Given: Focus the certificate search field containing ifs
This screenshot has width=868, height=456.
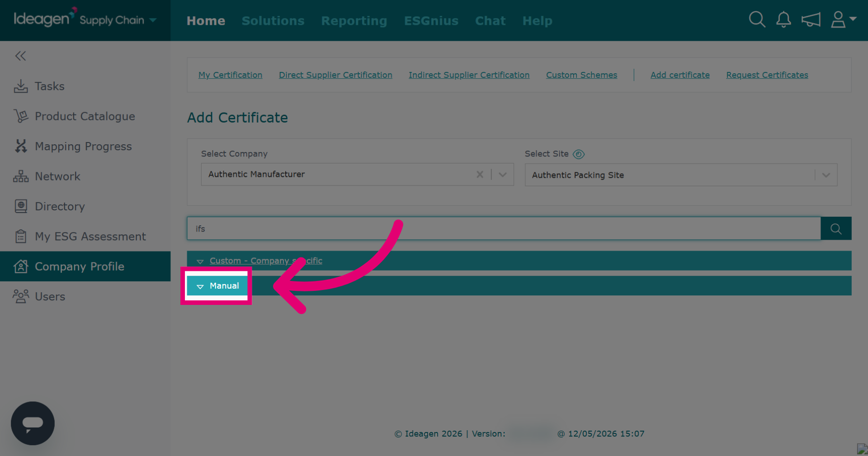Looking at the screenshot, I should [504, 229].
